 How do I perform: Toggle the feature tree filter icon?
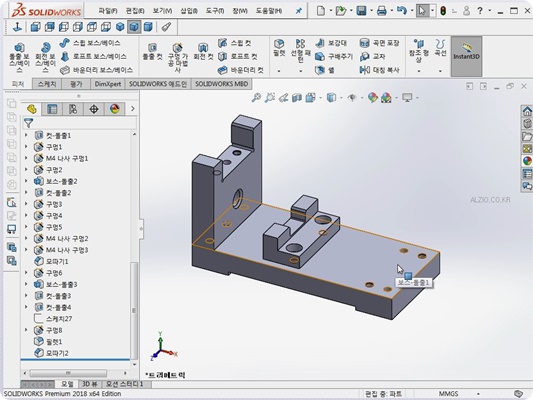coord(29,123)
